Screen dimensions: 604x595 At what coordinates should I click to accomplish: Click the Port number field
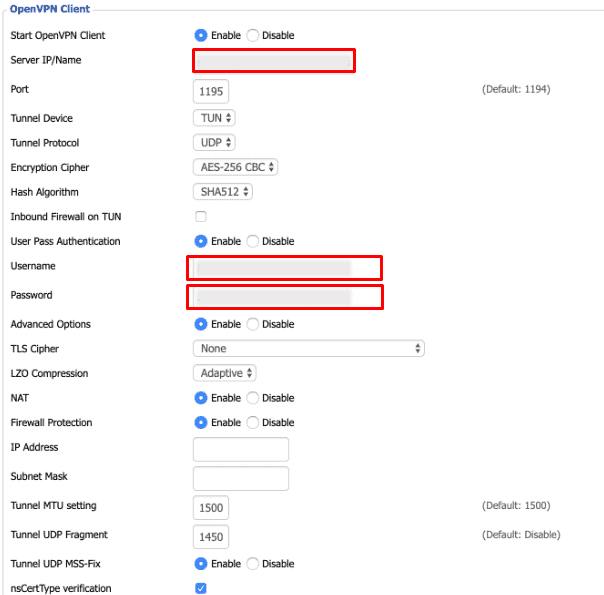coord(211,91)
